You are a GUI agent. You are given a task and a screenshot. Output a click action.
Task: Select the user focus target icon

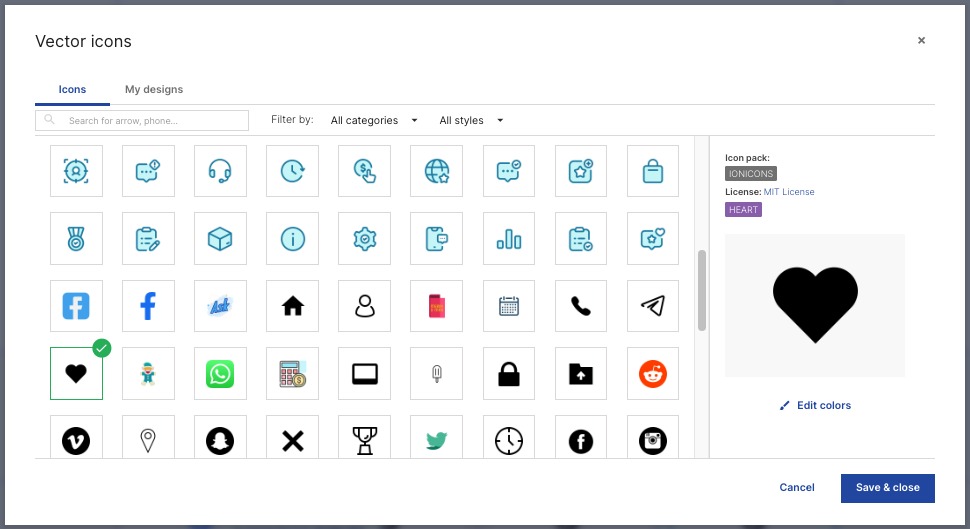coord(76,171)
